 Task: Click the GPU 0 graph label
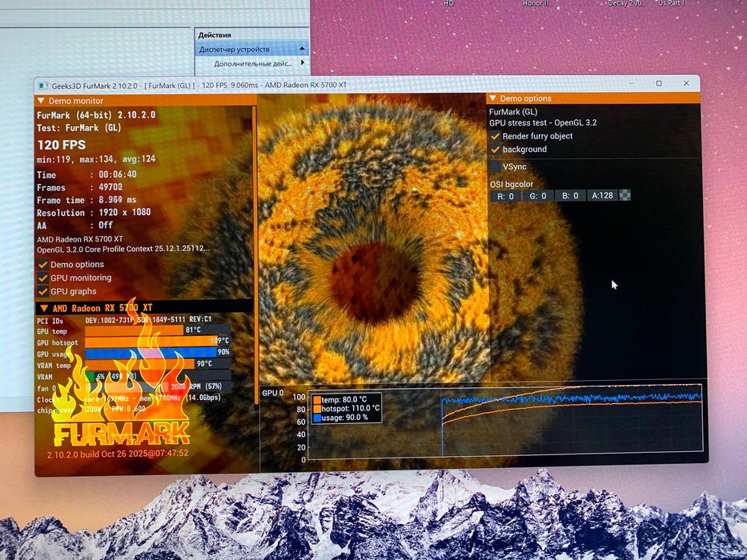[x=272, y=394]
